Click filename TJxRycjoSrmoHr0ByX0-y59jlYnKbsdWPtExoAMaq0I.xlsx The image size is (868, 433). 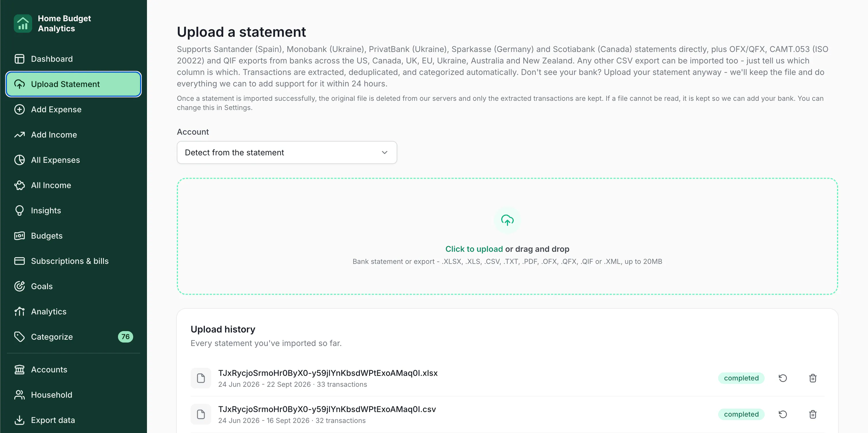328,373
